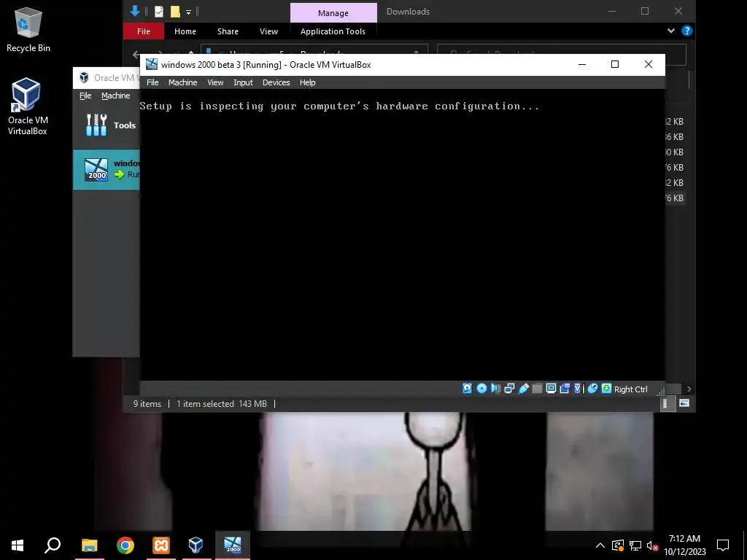Show hidden tray icons chevron
This screenshot has height=560, width=747.
point(600,545)
